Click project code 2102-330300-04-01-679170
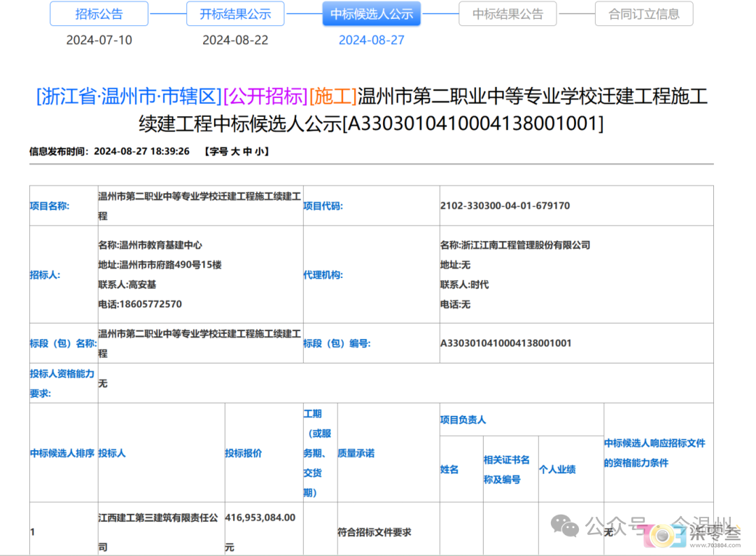 pyautogui.click(x=505, y=206)
